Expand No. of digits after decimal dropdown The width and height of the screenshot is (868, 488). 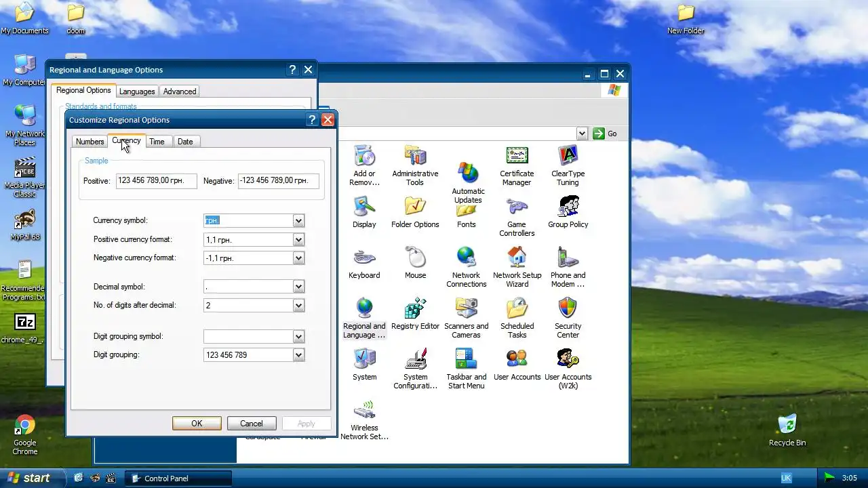(298, 306)
